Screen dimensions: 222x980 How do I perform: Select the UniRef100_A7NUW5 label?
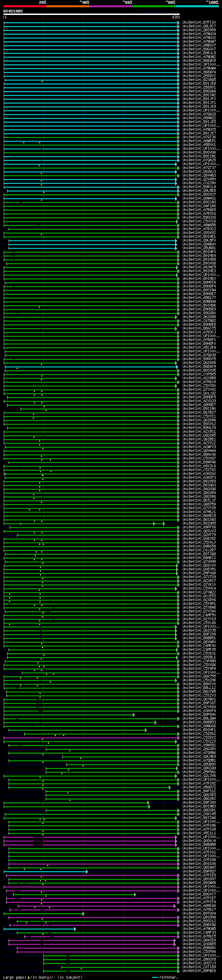(199, 928)
